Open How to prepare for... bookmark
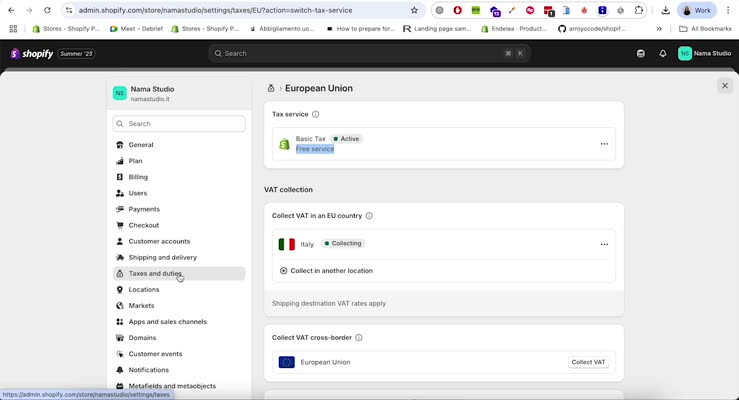 point(361,29)
